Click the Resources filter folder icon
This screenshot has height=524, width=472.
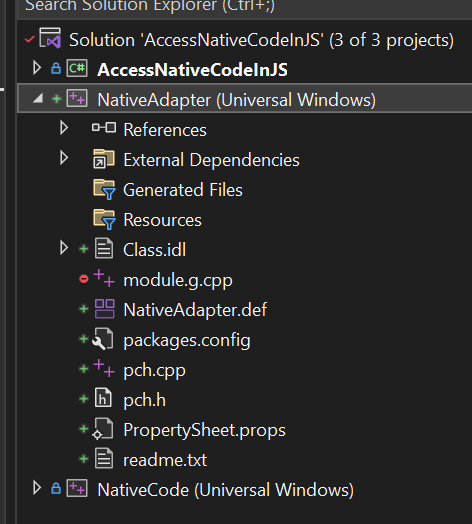(104, 219)
